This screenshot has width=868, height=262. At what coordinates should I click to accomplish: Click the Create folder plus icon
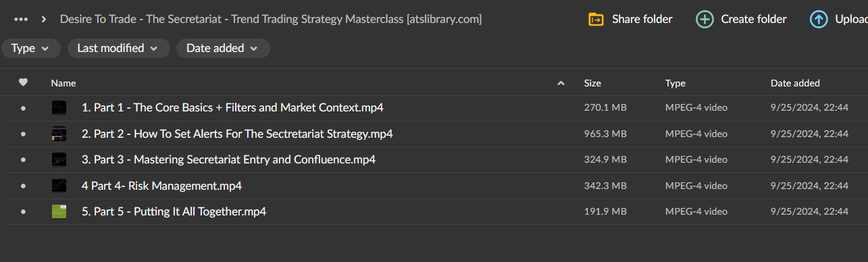(x=705, y=19)
